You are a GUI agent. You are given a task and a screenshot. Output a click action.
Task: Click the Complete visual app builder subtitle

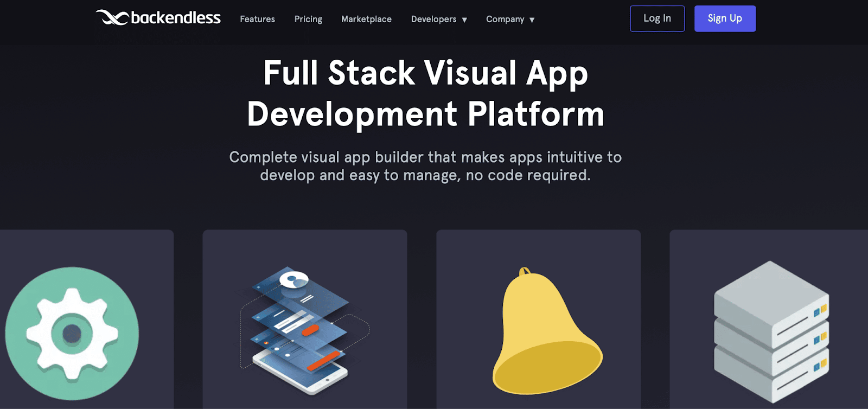click(425, 166)
